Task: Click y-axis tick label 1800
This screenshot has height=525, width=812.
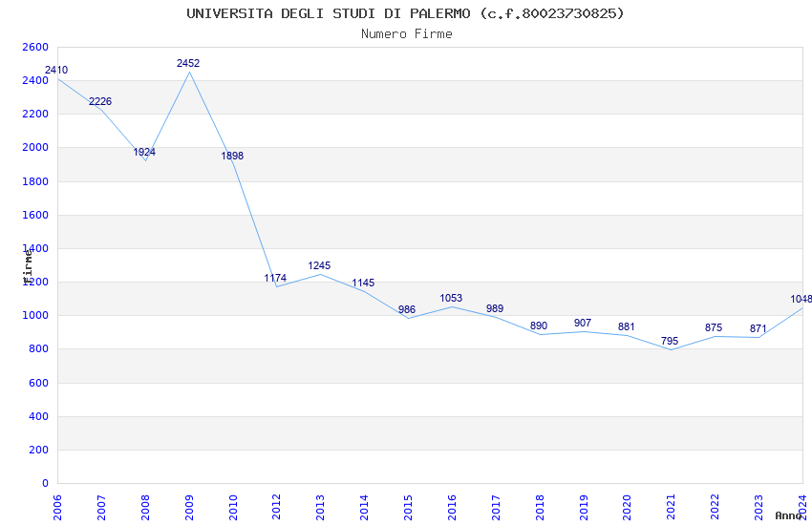Action: click(x=35, y=181)
